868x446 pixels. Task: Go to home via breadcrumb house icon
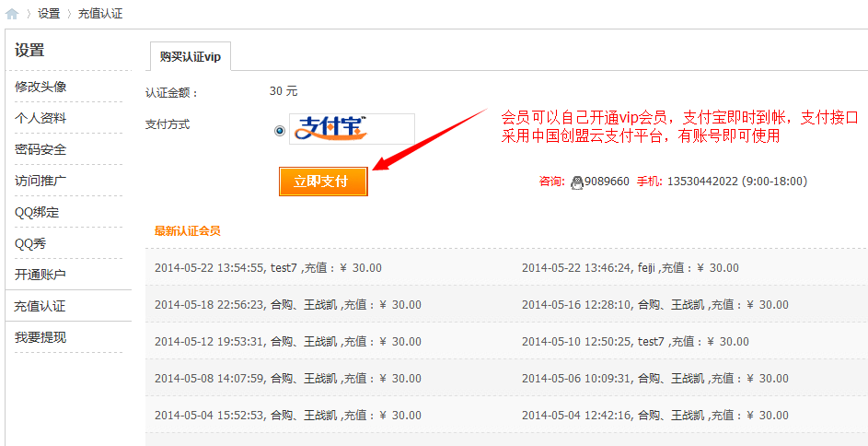click(12, 15)
